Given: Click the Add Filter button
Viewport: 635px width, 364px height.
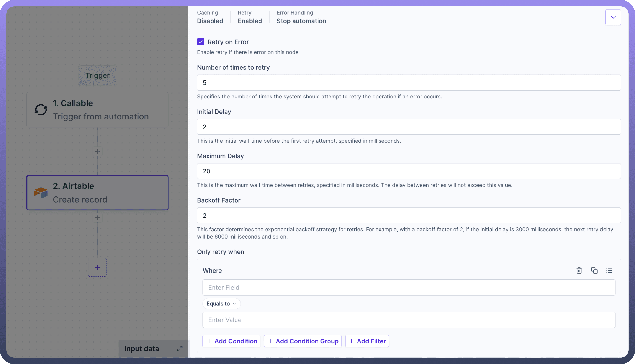Looking at the screenshot, I should coord(367,341).
